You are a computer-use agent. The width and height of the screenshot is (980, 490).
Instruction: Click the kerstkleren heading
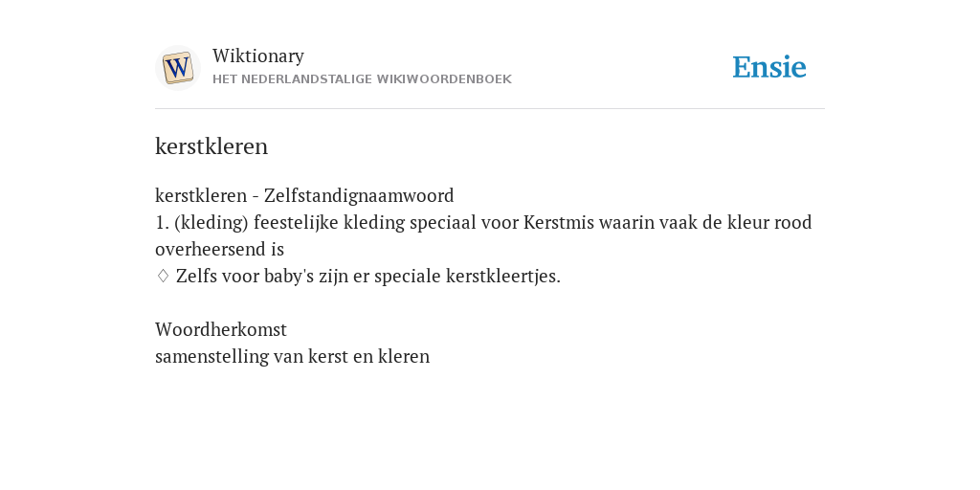212,146
